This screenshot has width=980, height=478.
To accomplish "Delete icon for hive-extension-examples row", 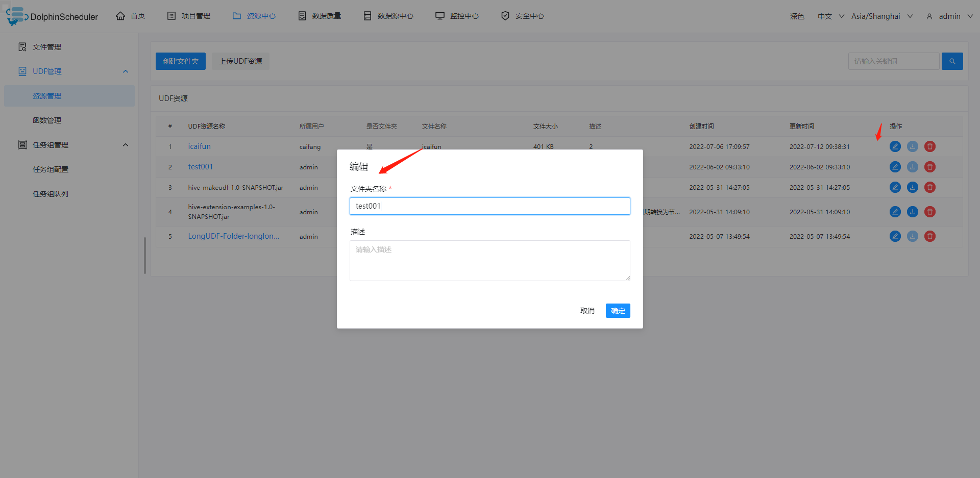I will [930, 212].
